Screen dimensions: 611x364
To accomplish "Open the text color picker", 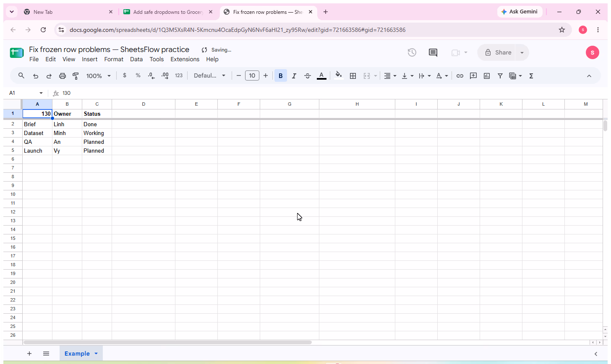I will click(321, 76).
